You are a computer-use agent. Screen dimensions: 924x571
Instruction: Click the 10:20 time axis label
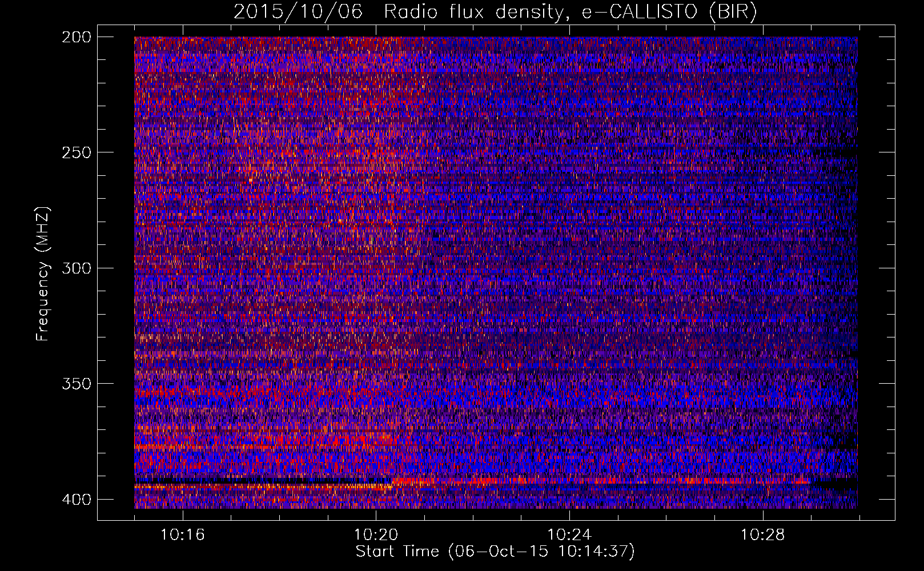tap(376, 535)
